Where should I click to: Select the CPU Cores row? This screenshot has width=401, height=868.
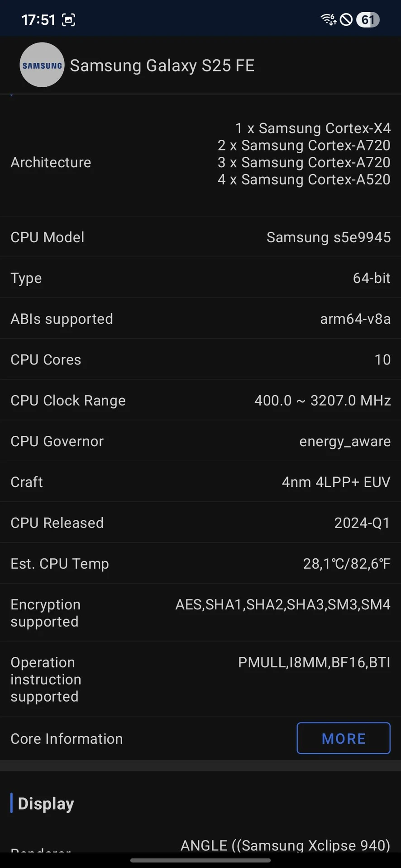pyautogui.click(x=200, y=359)
